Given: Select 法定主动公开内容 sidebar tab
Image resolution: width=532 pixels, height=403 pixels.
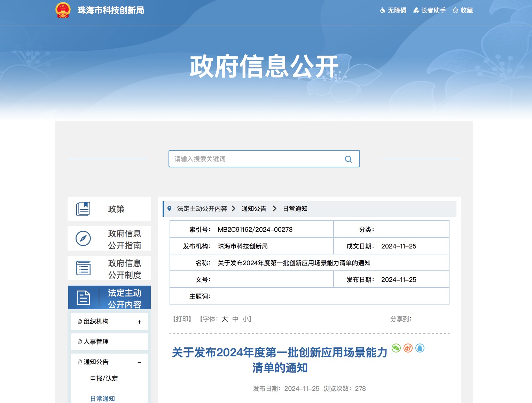Looking at the screenshot, I should [x=109, y=298].
